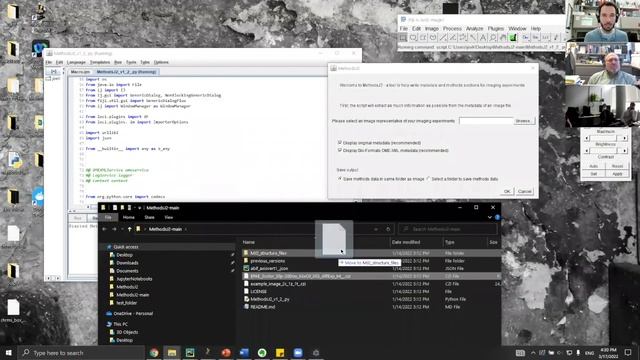Click the Search MethodsJ2-main box
Viewport: 640px width, 360px height.
click(x=448, y=229)
